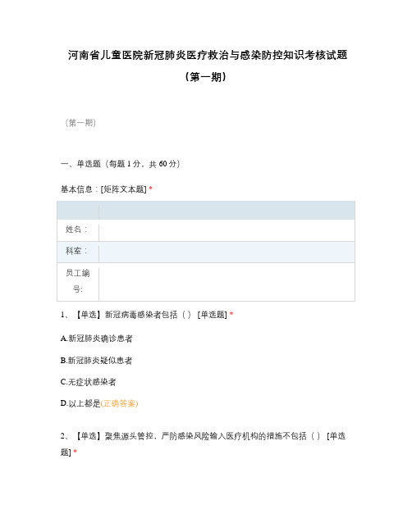This screenshot has width=412, height=532.
Task: Click the document title 河南省儿童医院新冠肺炎
Action: click(207, 55)
